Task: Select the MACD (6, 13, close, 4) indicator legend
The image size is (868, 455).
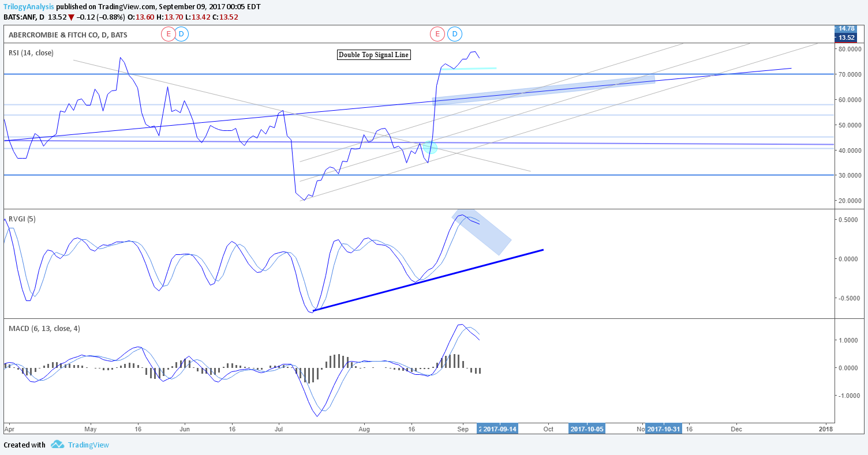Action: 44,328
